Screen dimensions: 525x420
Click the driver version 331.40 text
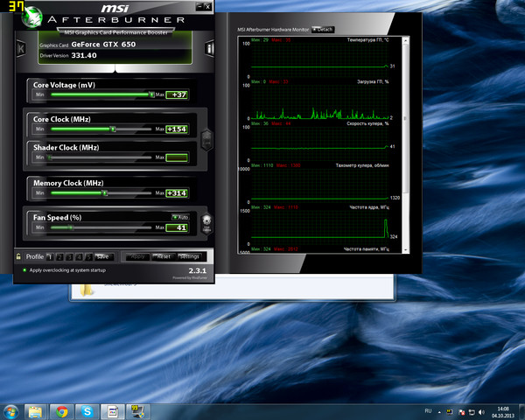pos(84,55)
